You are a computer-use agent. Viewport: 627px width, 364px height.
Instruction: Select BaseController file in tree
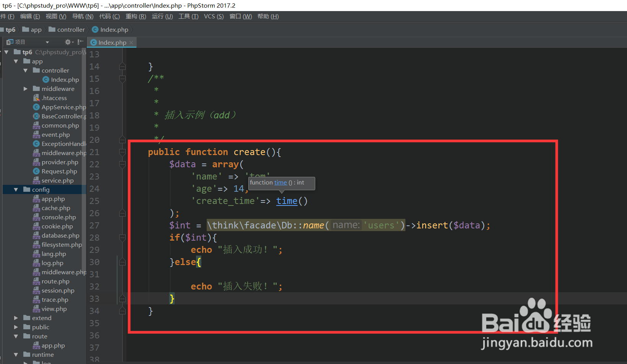pyautogui.click(x=60, y=116)
